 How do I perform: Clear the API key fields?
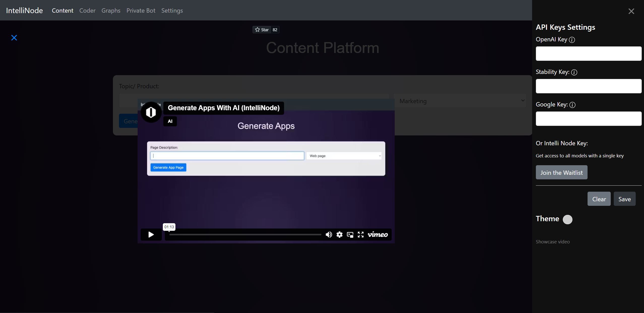598,199
